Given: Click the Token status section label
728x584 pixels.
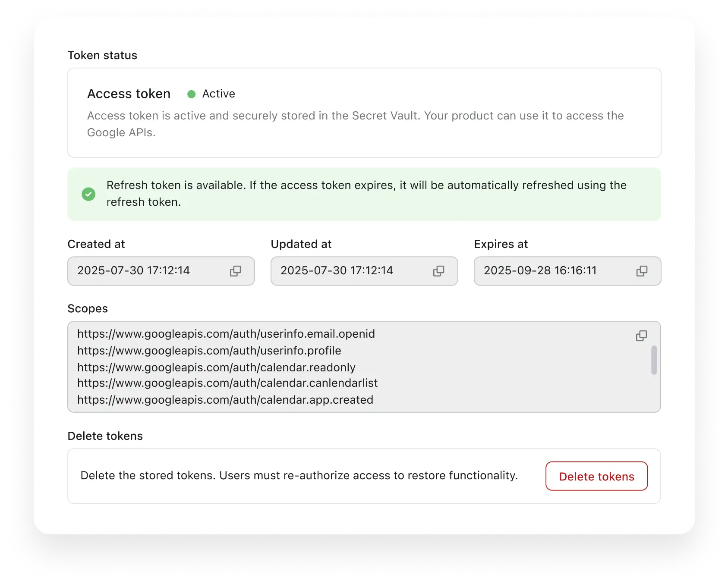Looking at the screenshot, I should (x=102, y=55).
